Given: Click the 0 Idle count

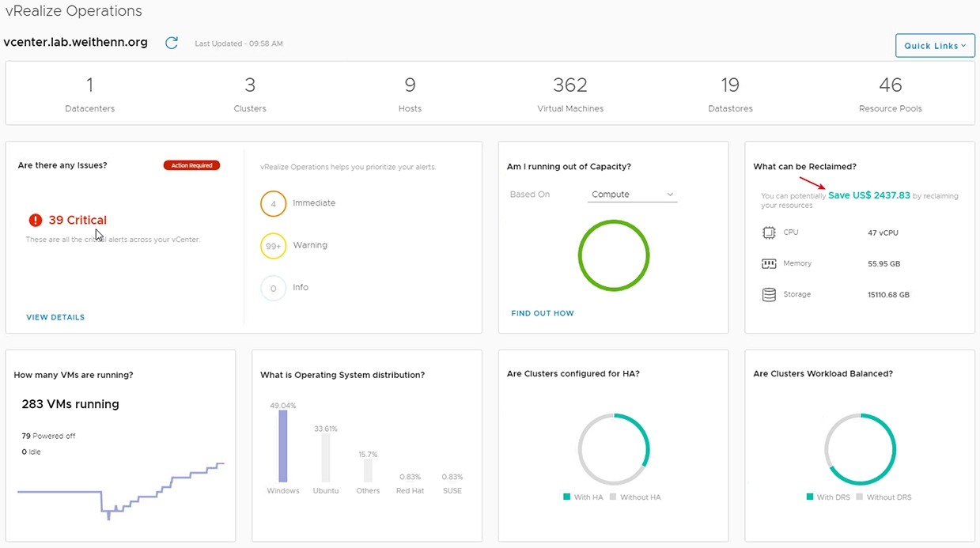Looking at the screenshot, I should [x=32, y=452].
